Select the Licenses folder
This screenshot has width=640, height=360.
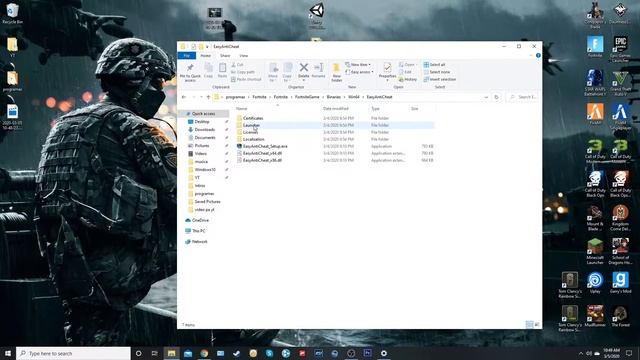(x=250, y=132)
